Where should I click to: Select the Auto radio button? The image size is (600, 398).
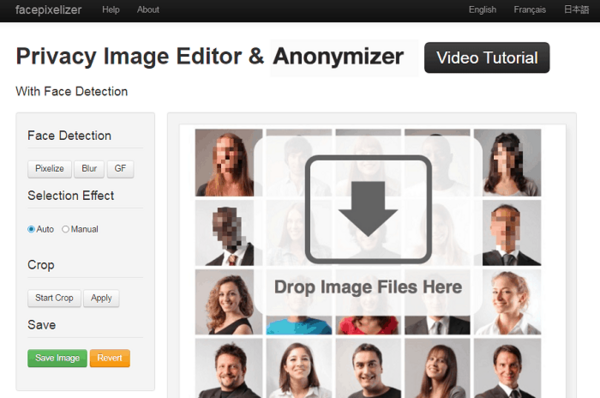[31, 229]
